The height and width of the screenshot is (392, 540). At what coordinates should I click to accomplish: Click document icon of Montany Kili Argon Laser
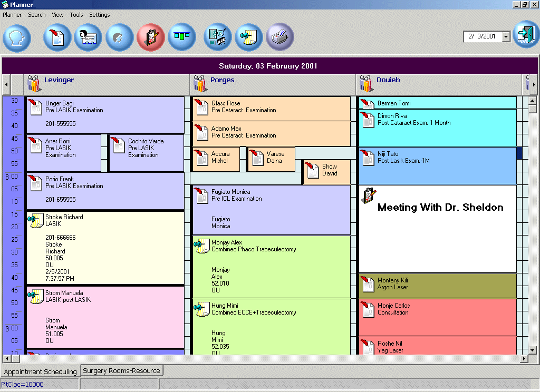click(x=367, y=284)
